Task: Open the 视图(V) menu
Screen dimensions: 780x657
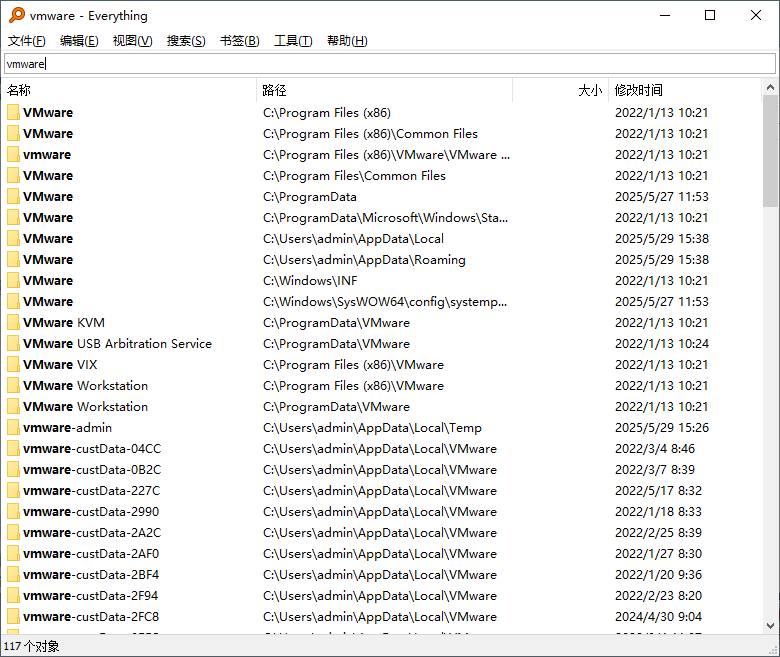Action: pos(132,41)
